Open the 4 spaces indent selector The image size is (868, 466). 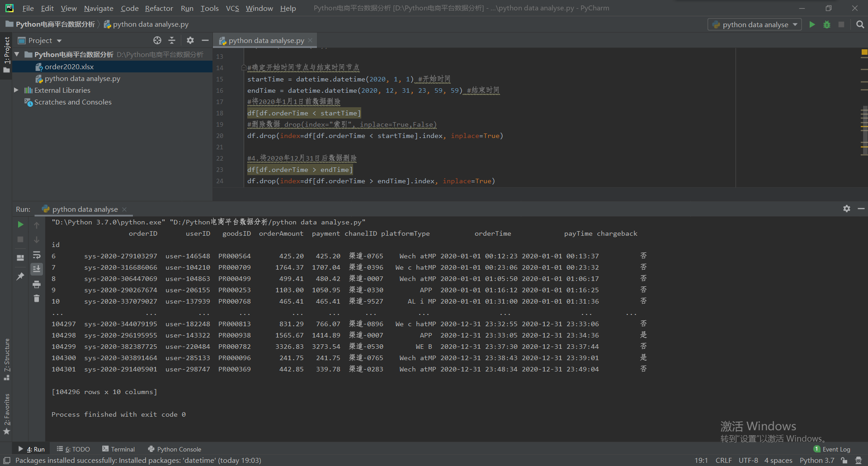pos(778,461)
